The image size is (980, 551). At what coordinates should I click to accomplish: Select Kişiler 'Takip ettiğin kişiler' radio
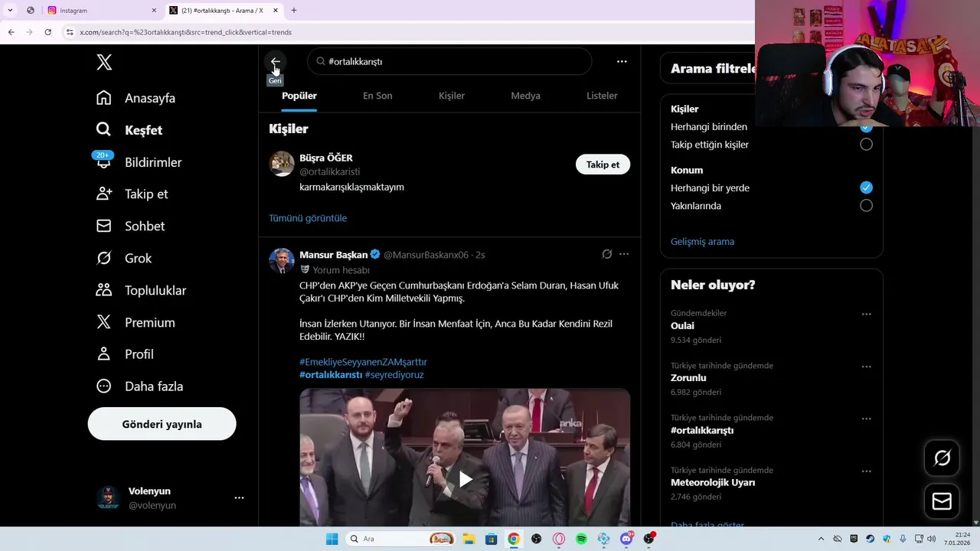click(x=866, y=145)
